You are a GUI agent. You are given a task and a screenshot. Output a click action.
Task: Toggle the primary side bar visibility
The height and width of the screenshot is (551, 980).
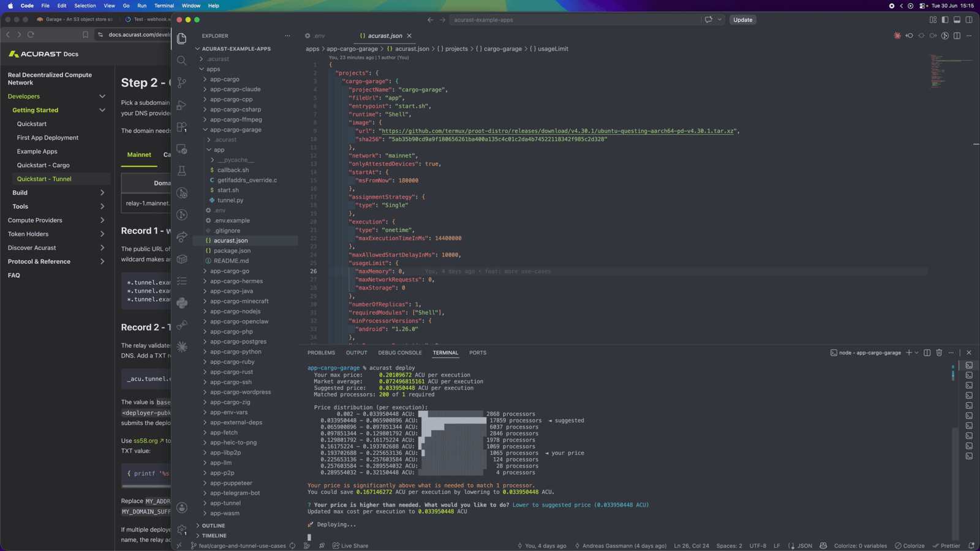pyautogui.click(x=945, y=20)
